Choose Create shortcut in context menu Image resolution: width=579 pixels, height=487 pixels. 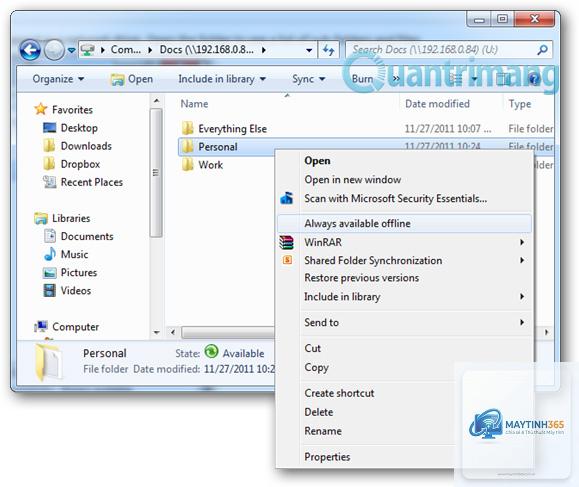(x=339, y=393)
